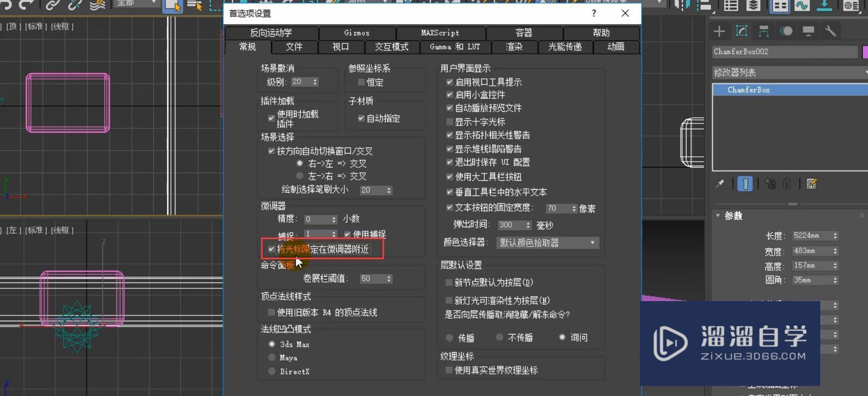The image size is (868, 396).
Task: Select the DirectX normal bump radio
Action: [272, 372]
